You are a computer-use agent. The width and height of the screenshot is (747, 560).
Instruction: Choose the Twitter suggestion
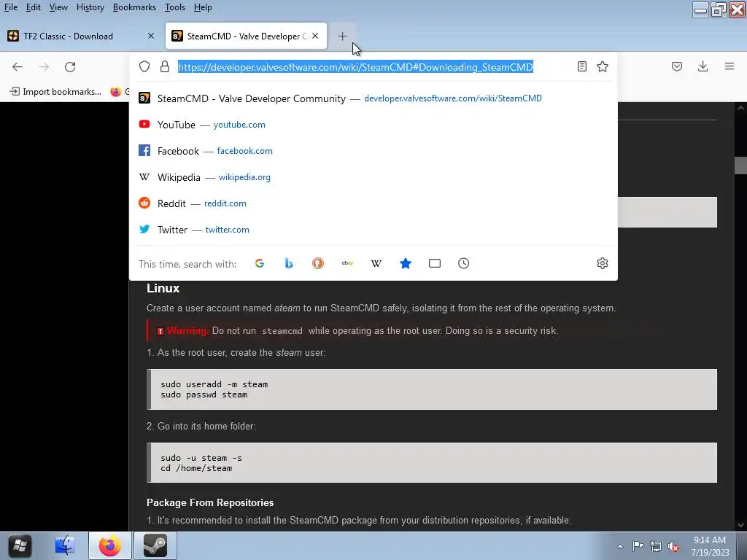(x=373, y=230)
